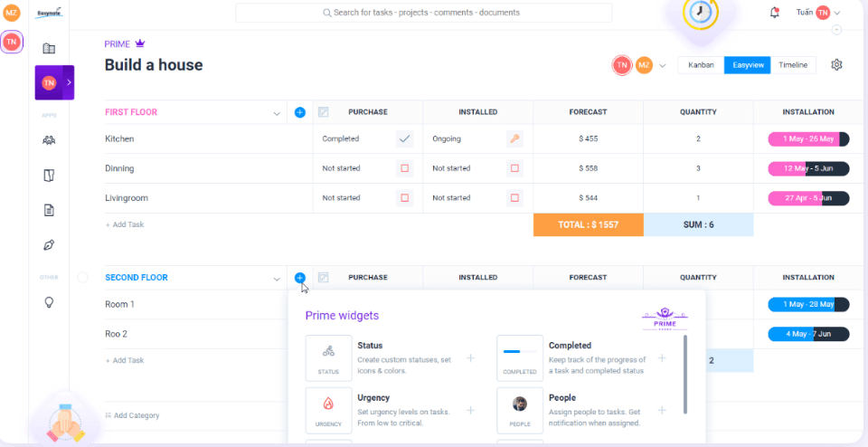
Task: Click the expand icon beside SECOND FLOOR PURCHASE
Action: 324,278
